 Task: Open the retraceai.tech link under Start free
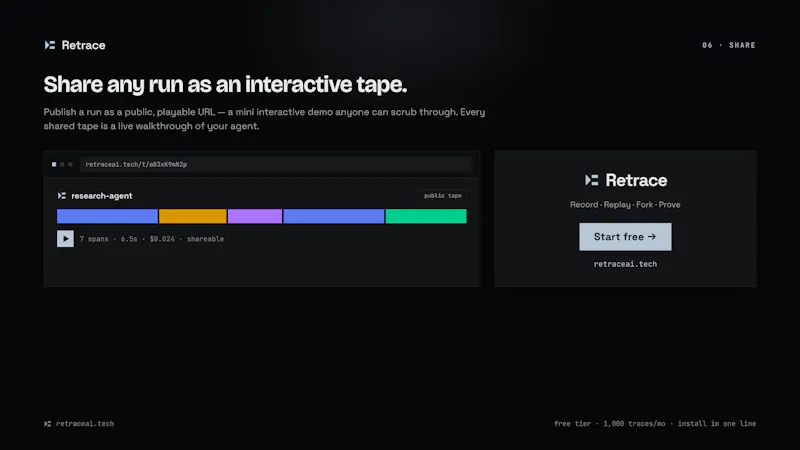pos(625,264)
